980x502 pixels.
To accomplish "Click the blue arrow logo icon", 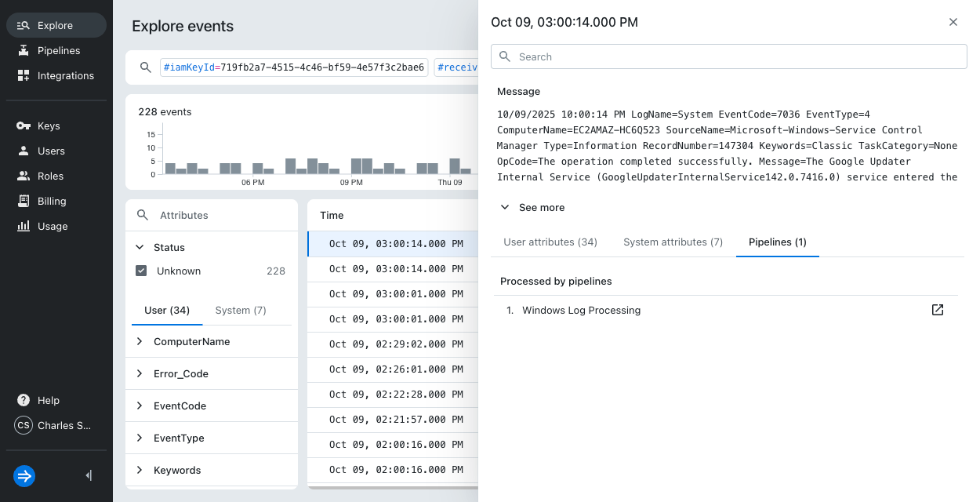I will click(x=24, y=475).
